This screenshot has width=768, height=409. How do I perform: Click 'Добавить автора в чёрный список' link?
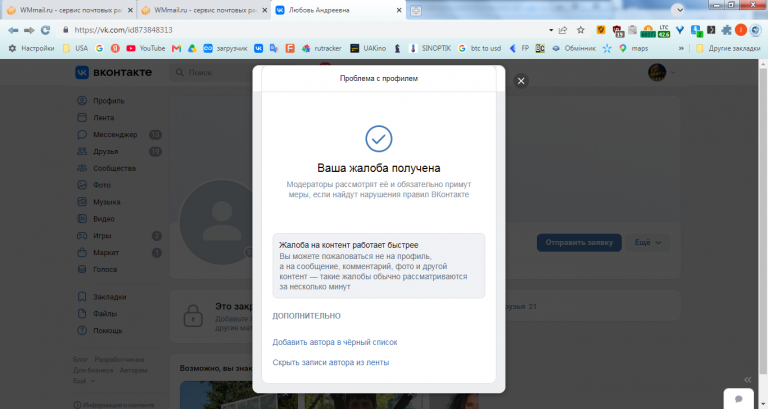point(335,342)
